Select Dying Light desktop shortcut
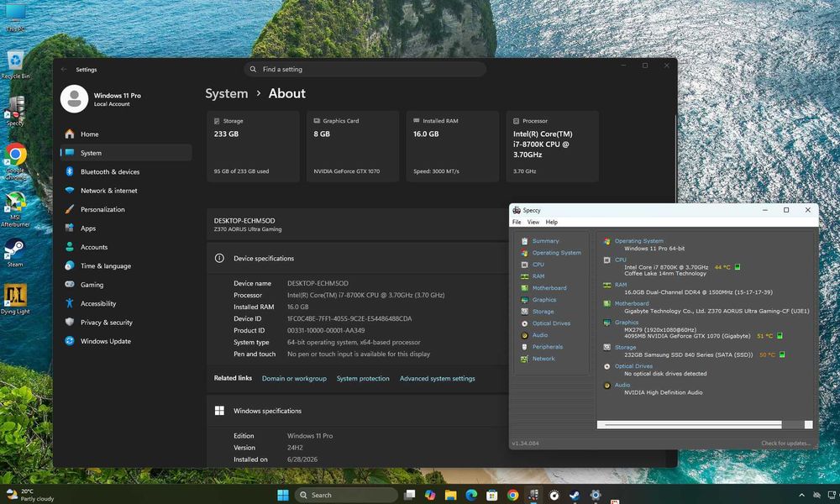 pos(15,299)
